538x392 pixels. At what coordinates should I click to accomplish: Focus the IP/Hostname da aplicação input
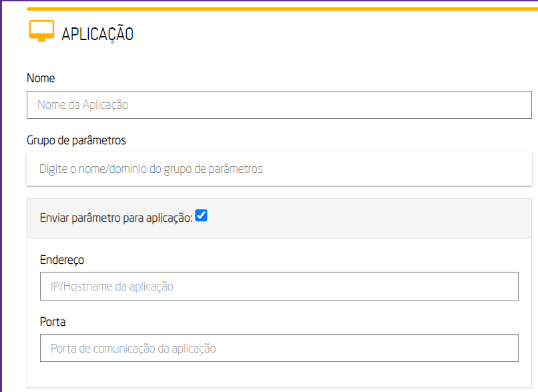tap(279, 286)
